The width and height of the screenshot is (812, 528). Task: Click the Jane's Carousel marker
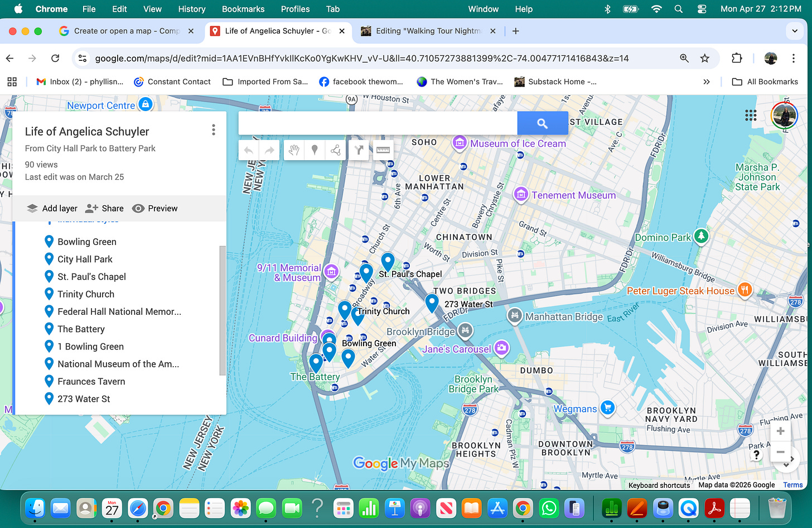(502, 348)
